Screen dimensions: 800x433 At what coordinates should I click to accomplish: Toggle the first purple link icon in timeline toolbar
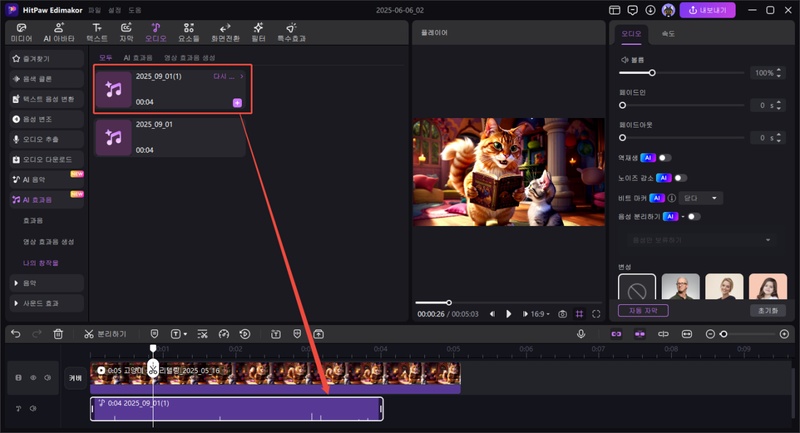click(616, 334)
